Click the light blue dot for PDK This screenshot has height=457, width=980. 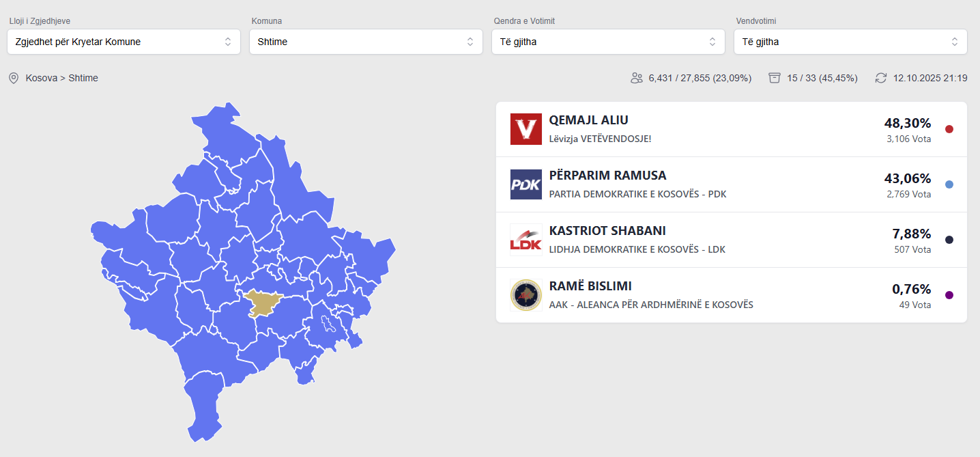(949, 184)
